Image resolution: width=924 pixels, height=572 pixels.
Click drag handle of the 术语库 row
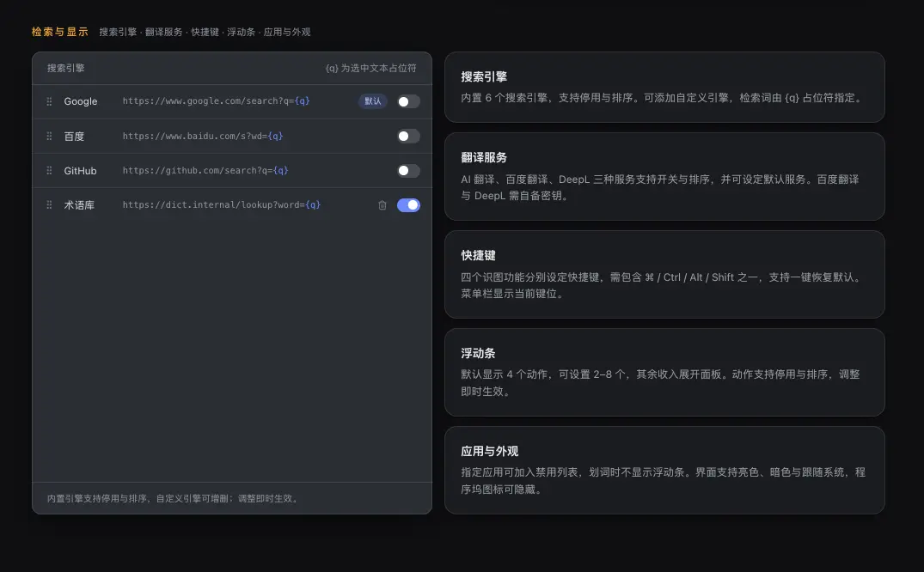[x=49, y=205]
